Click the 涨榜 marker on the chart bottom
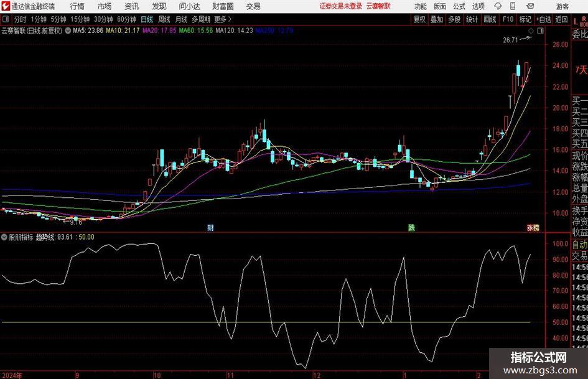This screenshot has height=379, width=588. [x=533, y=228]
